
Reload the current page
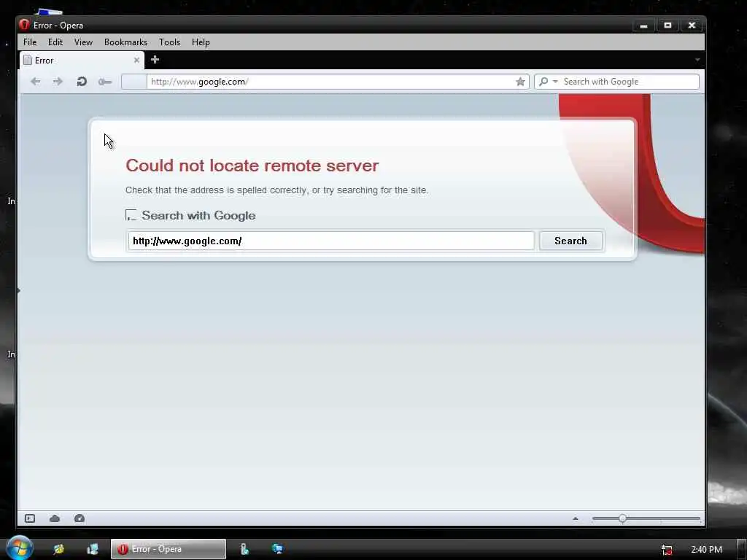(x=82, y=82)
